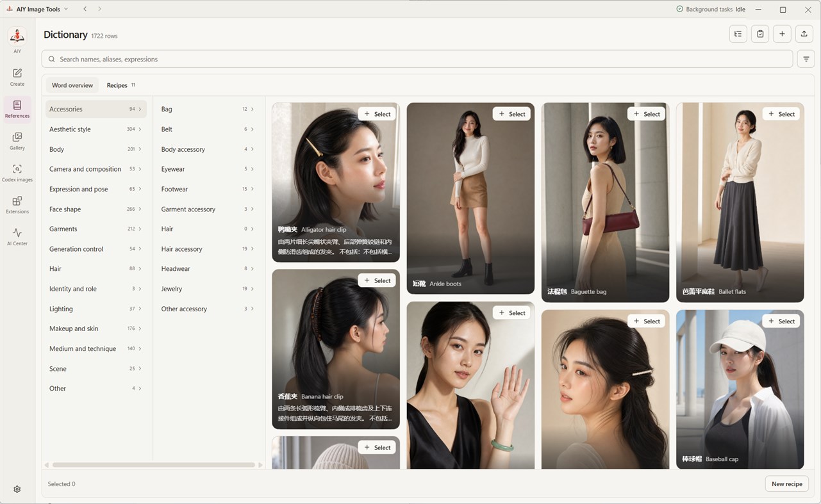Screen dimensions: 821x504
Task: Click the Background tasks status indicator
Action: click(x=711, y=10)
